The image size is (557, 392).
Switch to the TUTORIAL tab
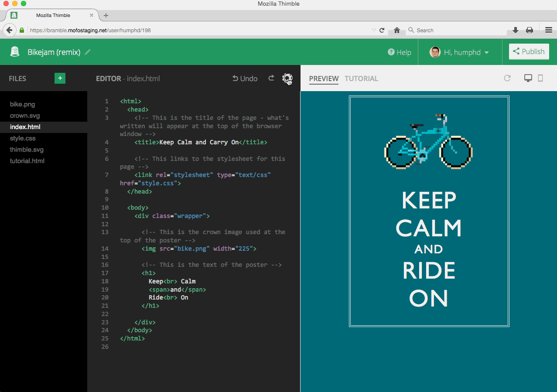361,78
